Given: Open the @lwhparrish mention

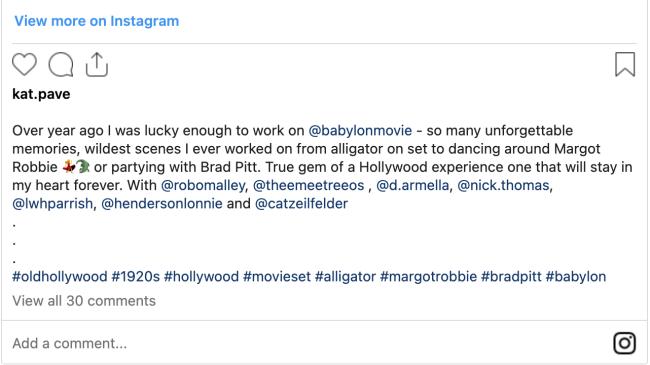Looking at the screenshot, I should point(53,204).
